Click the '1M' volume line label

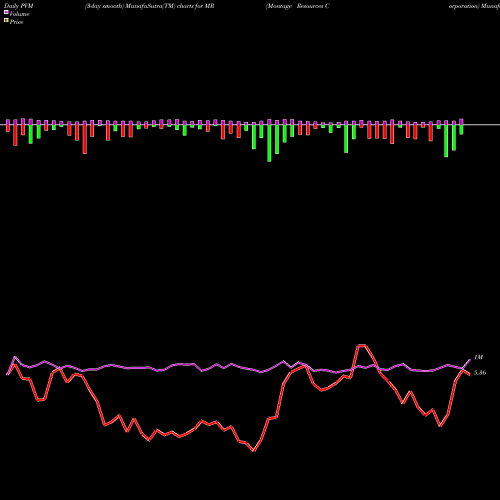478,357
